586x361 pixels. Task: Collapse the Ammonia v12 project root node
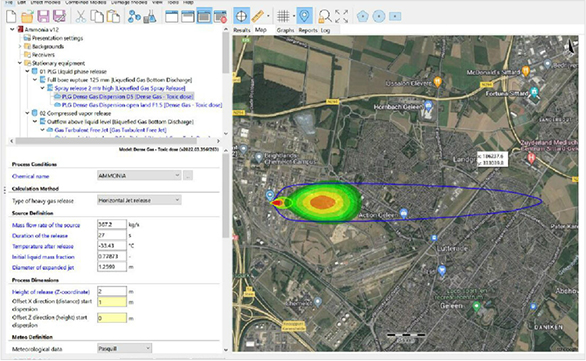[x=12, y=29]
